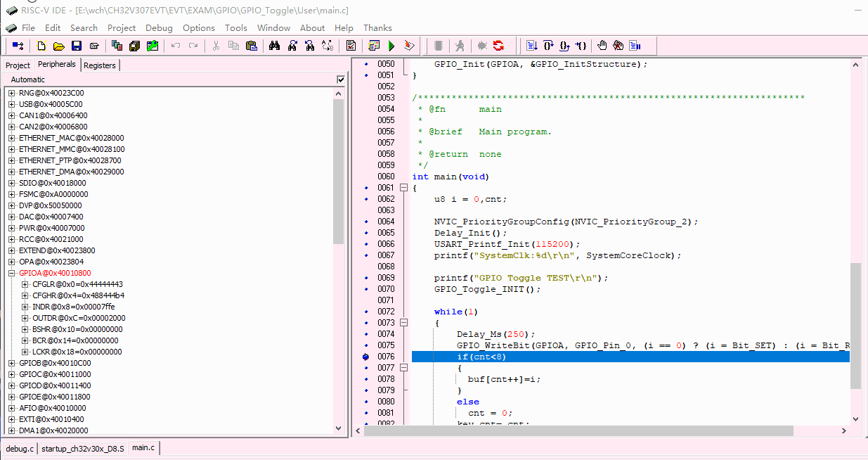Select the INDR@0x8=0x00007ffe row
This screenshot has height=460, width=868.
(73, 307)
